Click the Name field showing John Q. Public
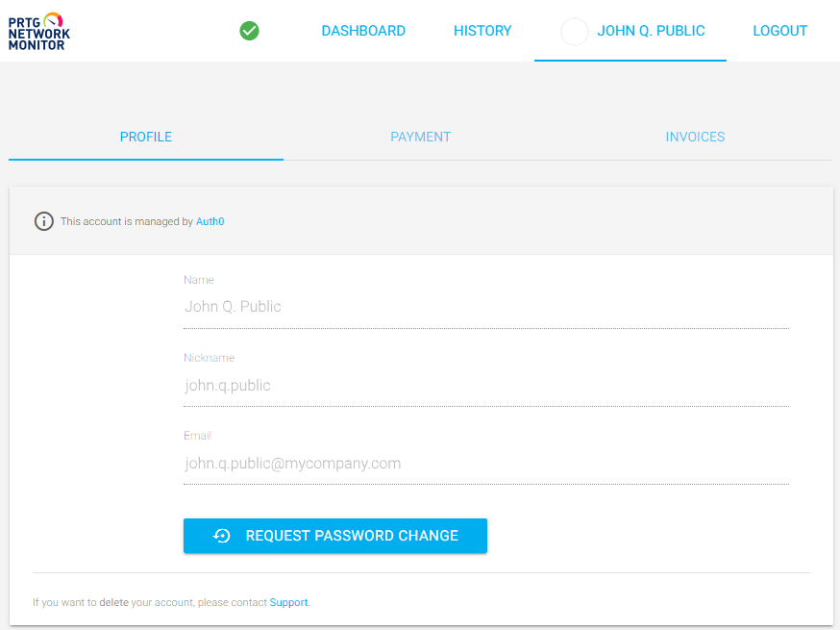 coord(486,307)
